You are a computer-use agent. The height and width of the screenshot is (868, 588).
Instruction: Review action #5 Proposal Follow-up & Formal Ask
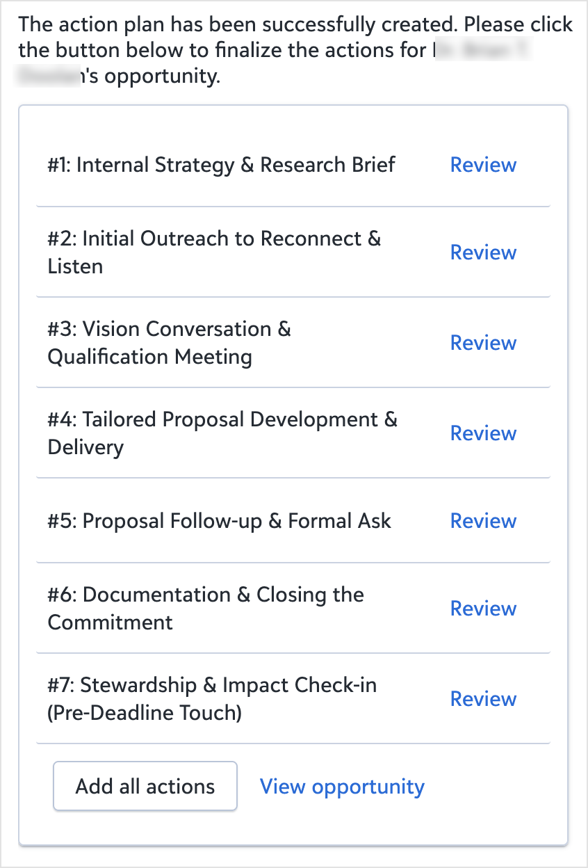483,521
